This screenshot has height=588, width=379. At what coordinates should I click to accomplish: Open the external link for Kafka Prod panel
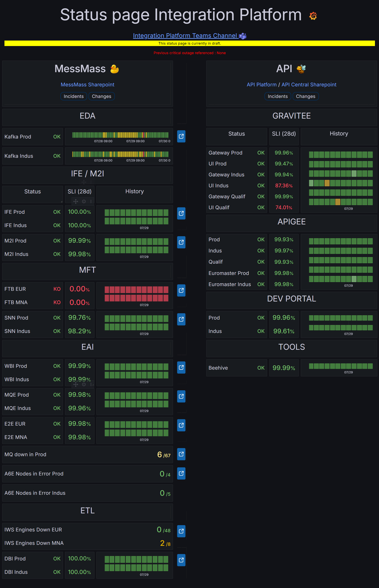181,136
